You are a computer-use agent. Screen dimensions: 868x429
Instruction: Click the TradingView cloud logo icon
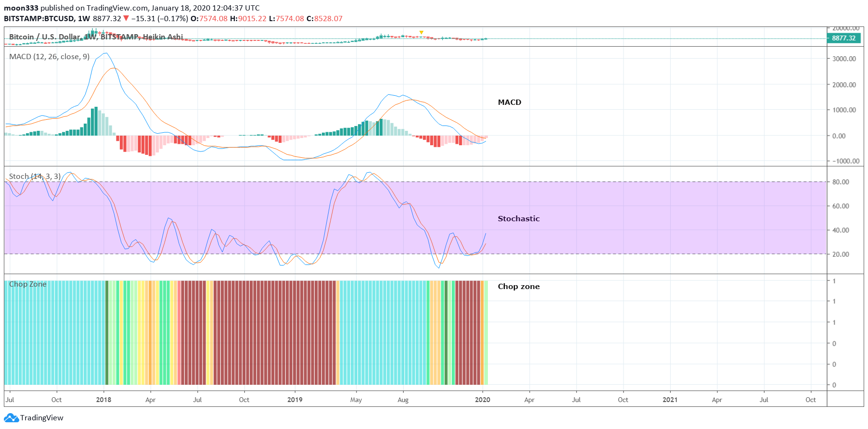(x=11, y=418)
